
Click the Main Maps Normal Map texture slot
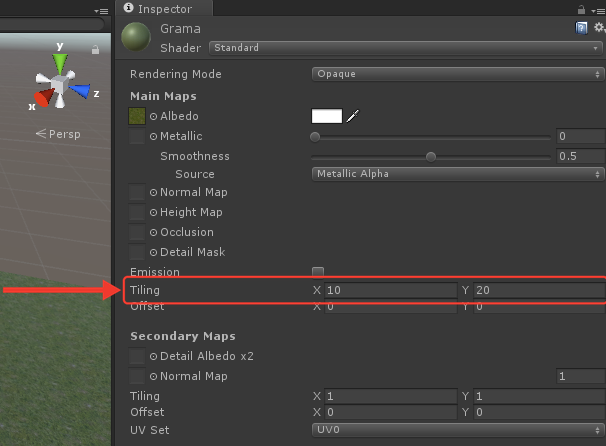[x=137, y=192]
